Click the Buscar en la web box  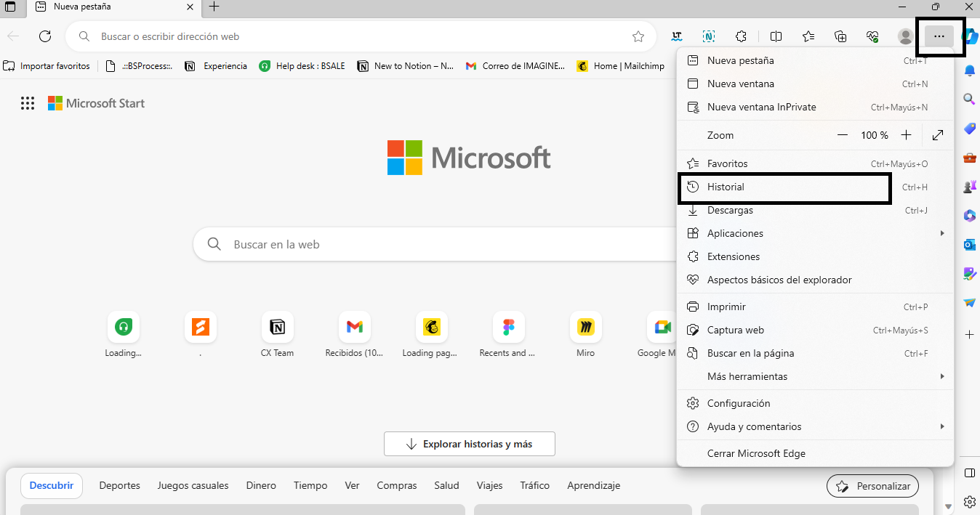436,244
